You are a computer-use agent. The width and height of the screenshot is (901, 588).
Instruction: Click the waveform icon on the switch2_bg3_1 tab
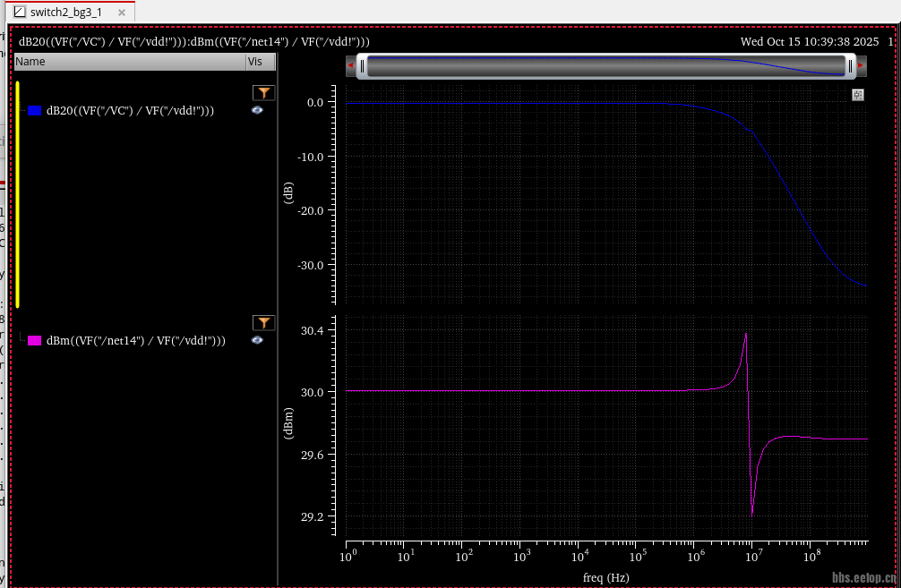coord(20,12)
